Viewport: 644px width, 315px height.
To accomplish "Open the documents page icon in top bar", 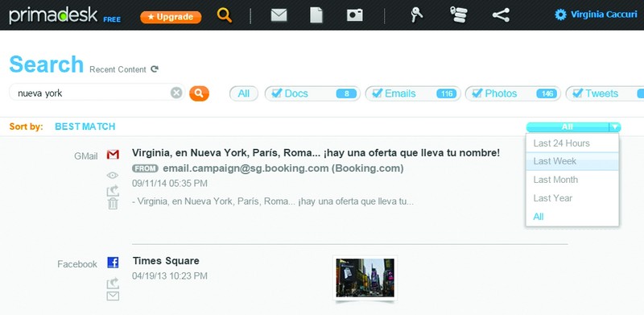I will point(316,15).
